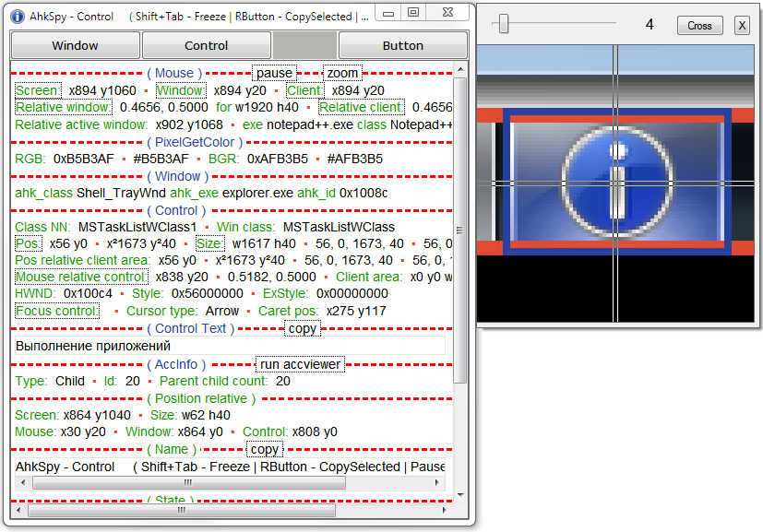Click the Name field horizontal scrollbar thumb
The height and width of the screenshot is (532, 763).
tap(189, 483)
